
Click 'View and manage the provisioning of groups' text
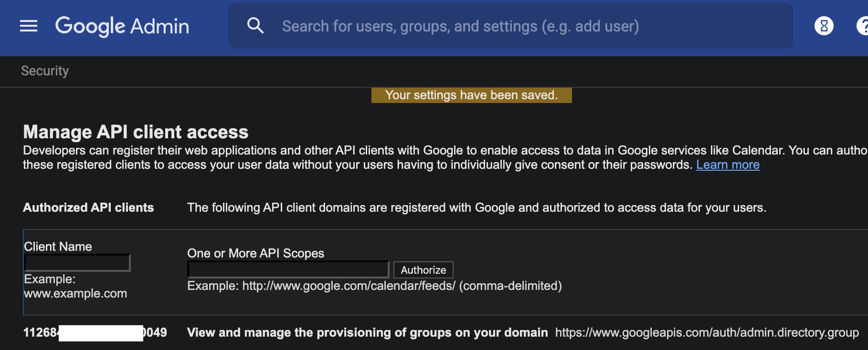click(x=368, y=333)
